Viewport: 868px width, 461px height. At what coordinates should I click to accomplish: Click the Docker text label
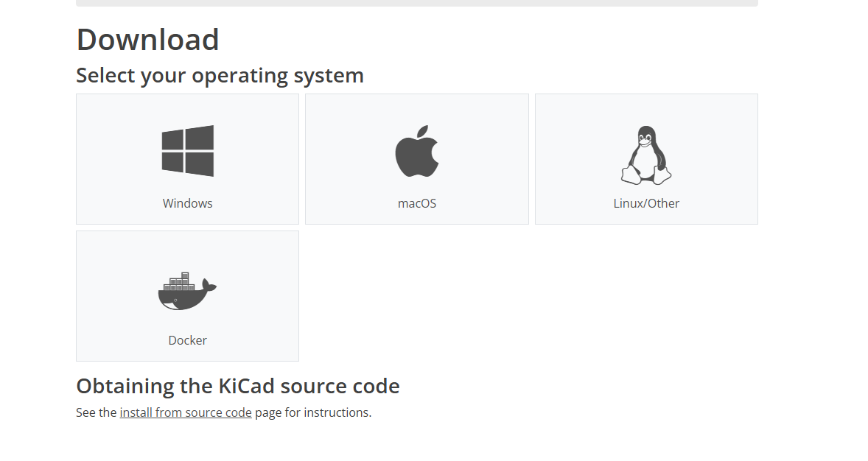point(187,339)
